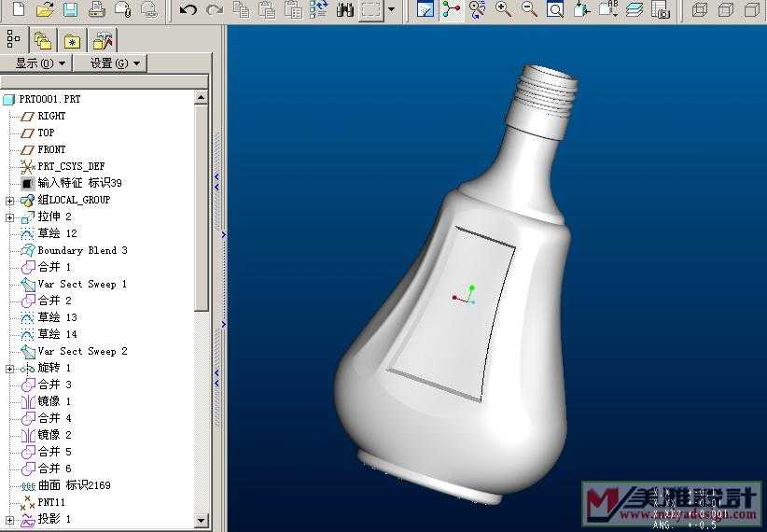767x532 pixels.
Task: Click the Zoom In magnifier icon
Action: (x=503, y=10)
